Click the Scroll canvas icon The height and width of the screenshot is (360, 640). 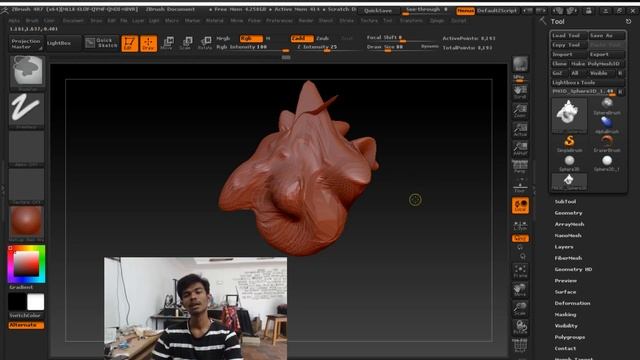pos(520,92)
